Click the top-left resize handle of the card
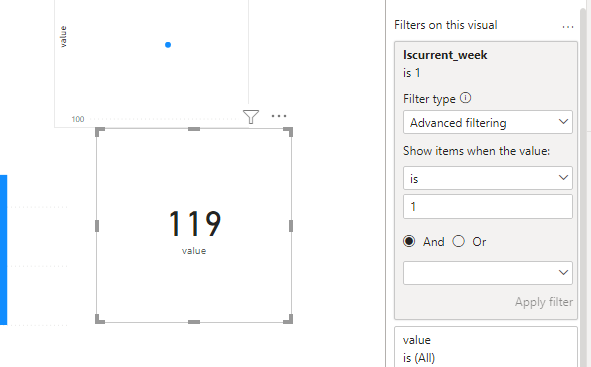Screen dimensions: 591x367 (100, 132)
